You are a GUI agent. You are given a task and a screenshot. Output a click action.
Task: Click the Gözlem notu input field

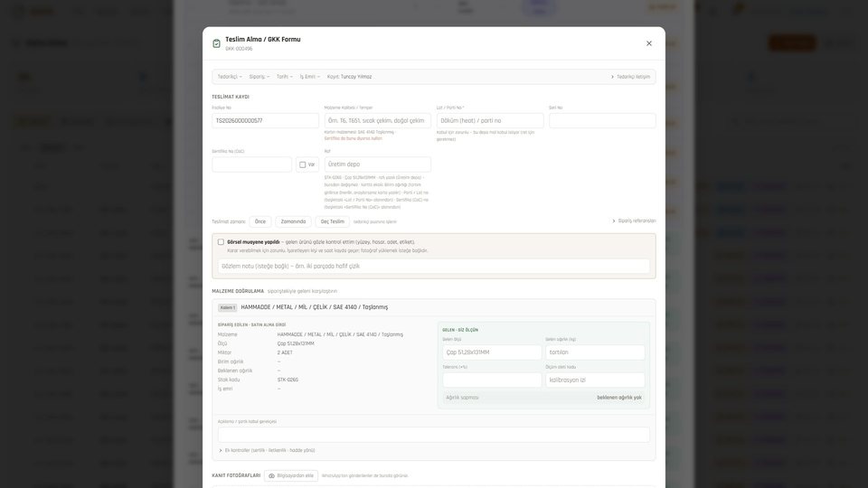coord(433,266)
